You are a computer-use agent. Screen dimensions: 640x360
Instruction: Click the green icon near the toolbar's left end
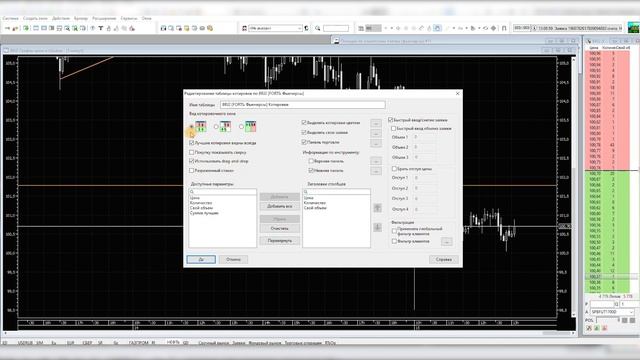coord(26,28)
